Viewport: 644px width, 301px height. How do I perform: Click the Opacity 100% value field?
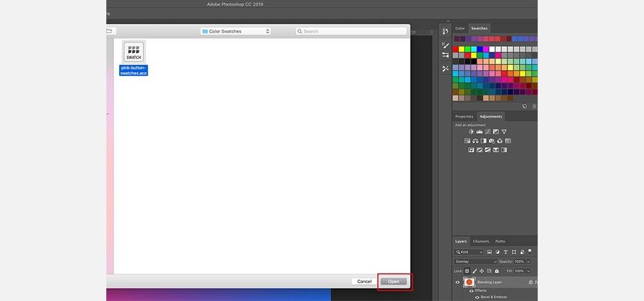click(520, 262)
